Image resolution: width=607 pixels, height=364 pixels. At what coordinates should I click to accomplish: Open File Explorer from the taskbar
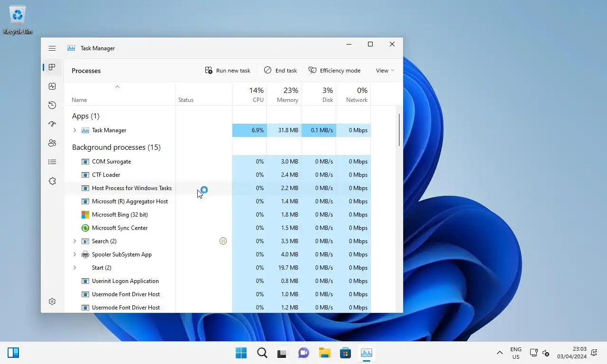tap(324, 353)
